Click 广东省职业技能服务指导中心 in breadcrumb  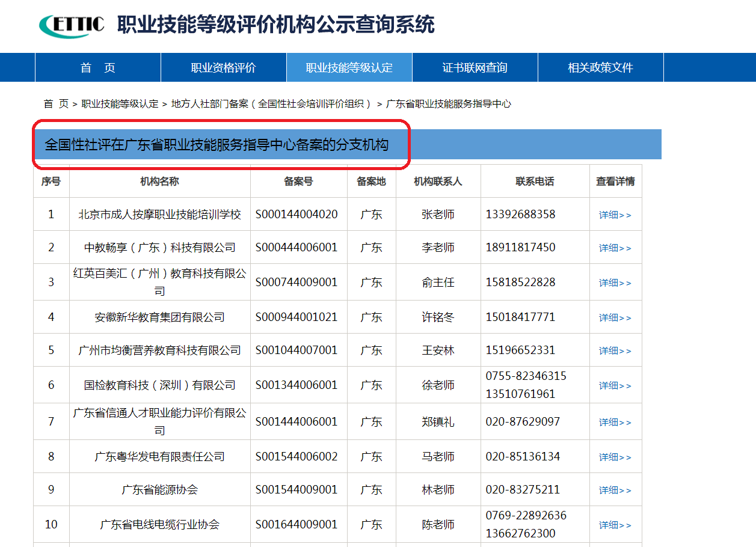click(x=449, y=104)
